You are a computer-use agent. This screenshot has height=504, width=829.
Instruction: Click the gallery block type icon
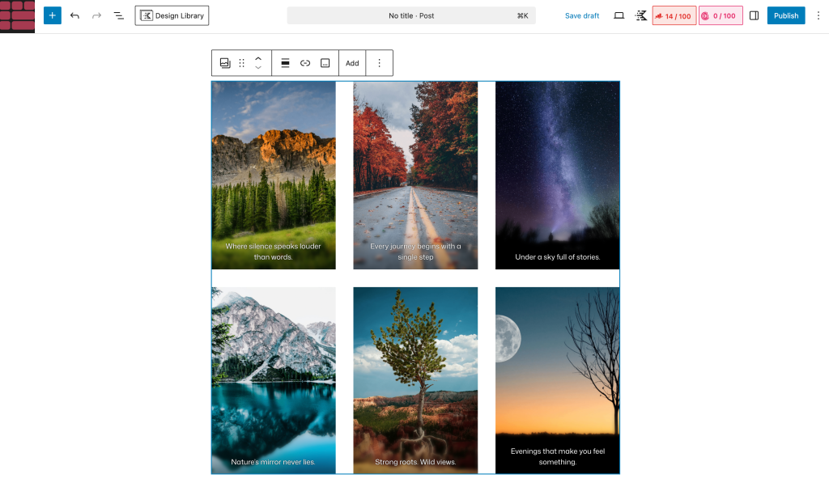[x=225, y=63]
